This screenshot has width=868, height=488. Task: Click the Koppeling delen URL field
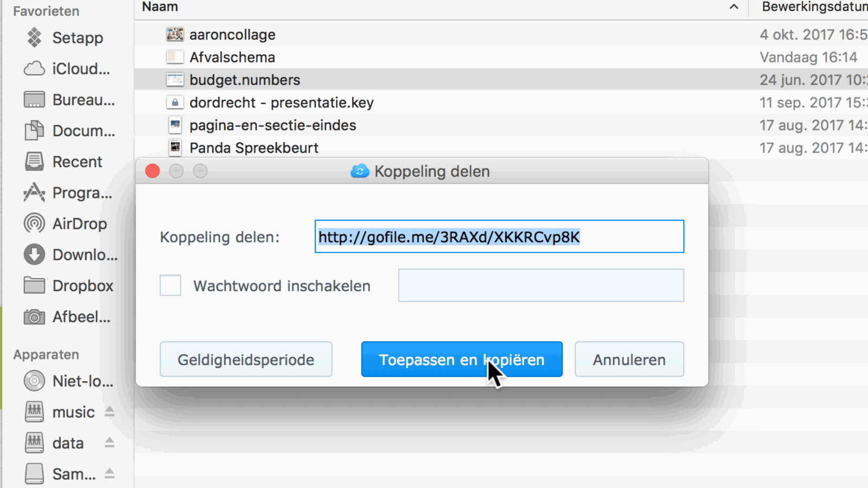pyautogui.click(x=499, y=236)
